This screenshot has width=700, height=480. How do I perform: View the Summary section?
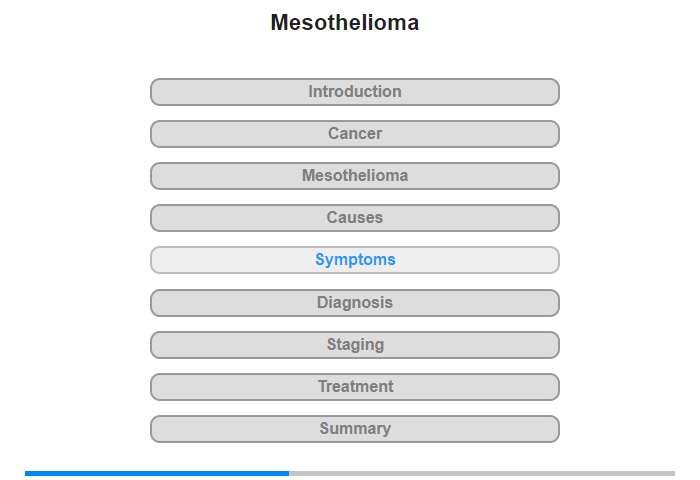pyautogui.click(x=354, y=429)
